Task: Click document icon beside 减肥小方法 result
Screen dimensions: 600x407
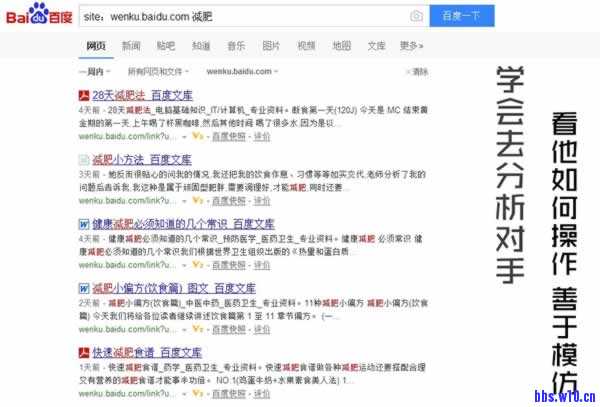Action: (x=84, y=160)
